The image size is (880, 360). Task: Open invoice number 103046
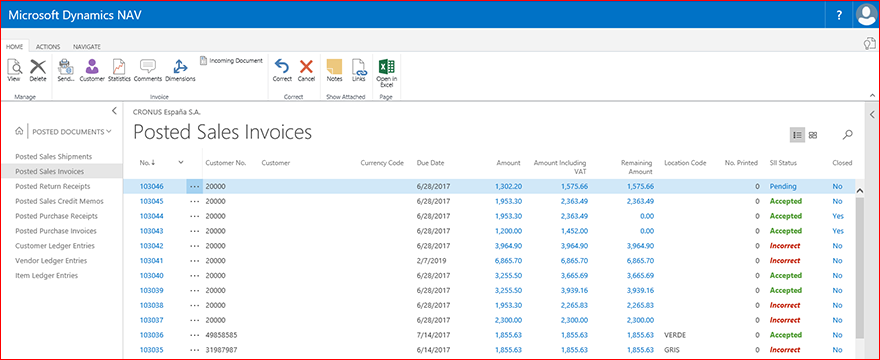[x=152, y=186]
